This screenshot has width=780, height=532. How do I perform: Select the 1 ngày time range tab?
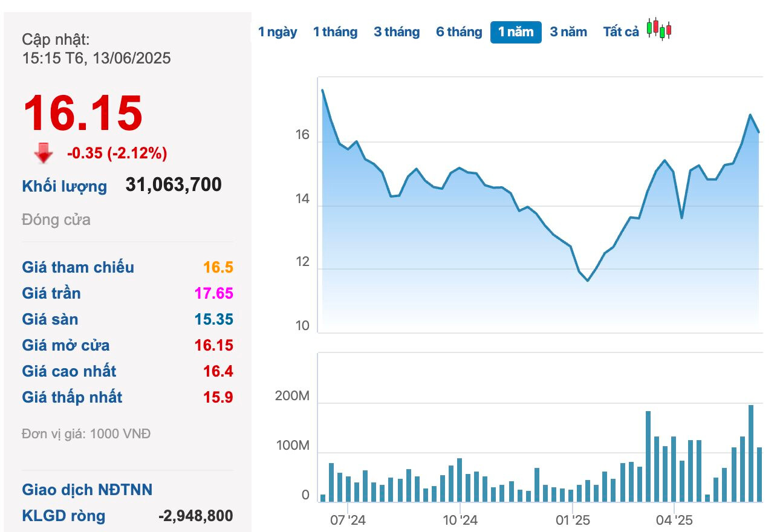[278, 32]
